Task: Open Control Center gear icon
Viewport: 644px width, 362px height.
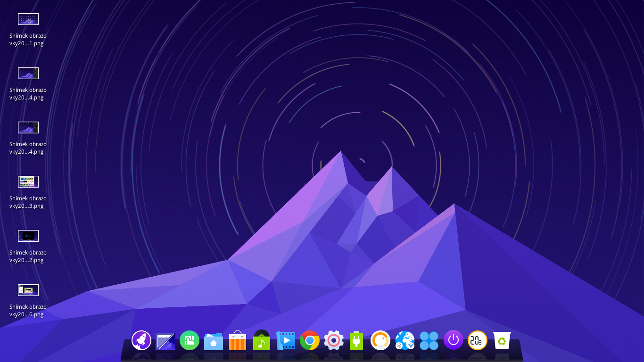Action: point(334,340)
